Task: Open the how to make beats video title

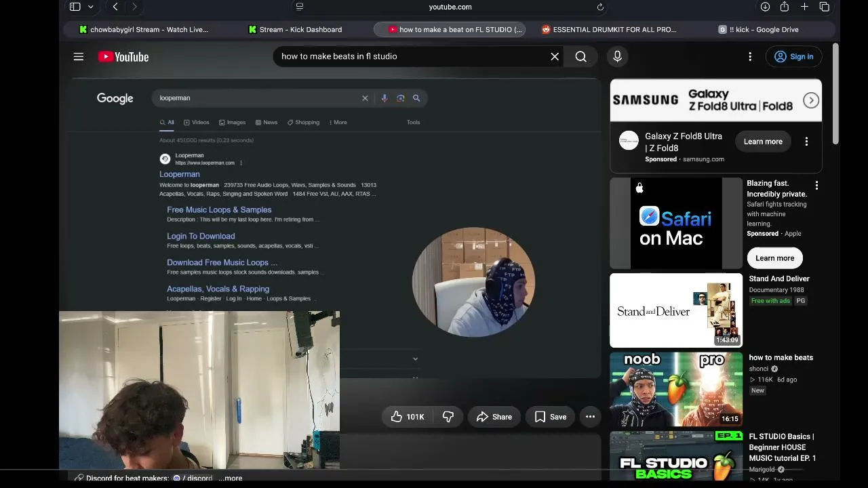Action: click(x=781, y=358)
